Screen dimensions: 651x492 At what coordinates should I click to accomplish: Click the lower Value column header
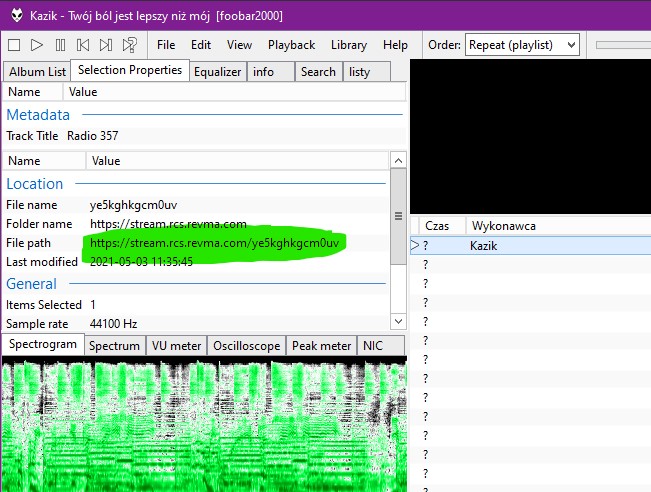(x=237, y=161)
